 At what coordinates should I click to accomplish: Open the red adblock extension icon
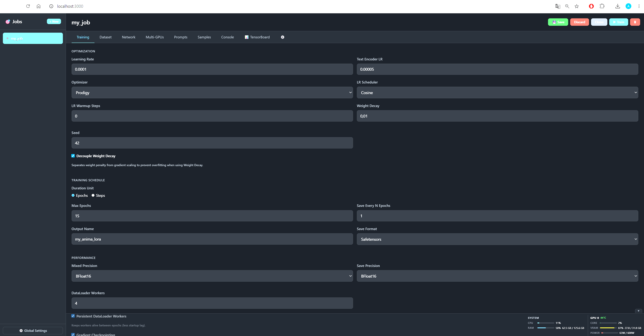tap(591, 6)
